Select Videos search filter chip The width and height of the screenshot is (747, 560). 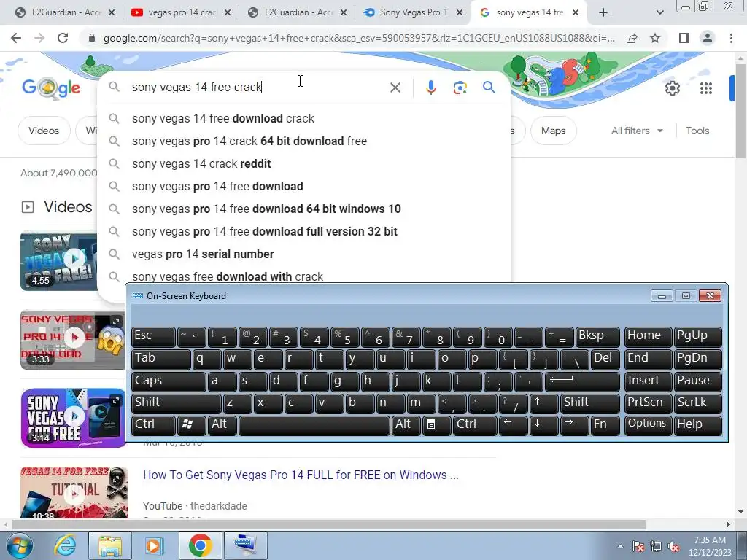click(44, 131)
